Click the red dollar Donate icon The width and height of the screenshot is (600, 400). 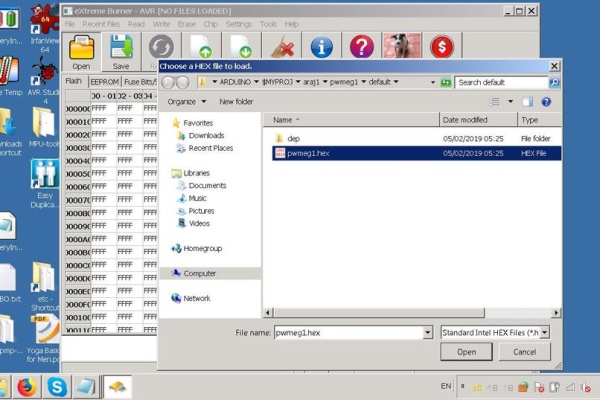[442, 47]
